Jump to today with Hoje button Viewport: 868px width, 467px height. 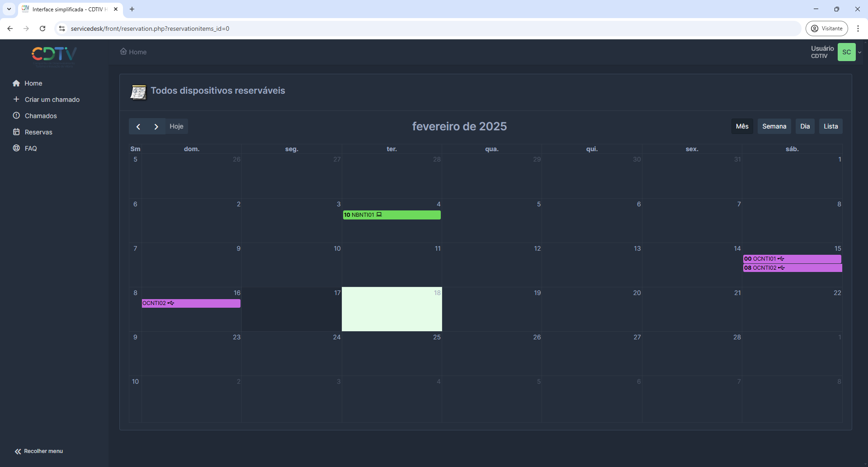(176, 127)
